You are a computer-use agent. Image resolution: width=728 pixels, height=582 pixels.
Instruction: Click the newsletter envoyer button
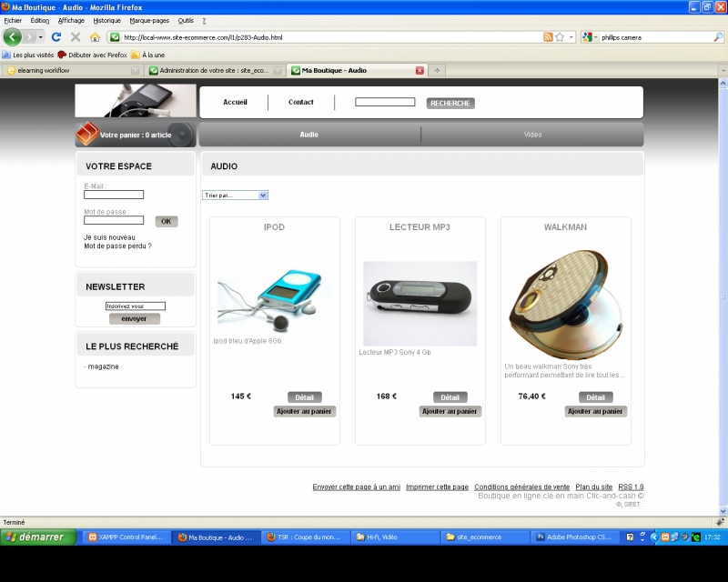click(134, 319)
